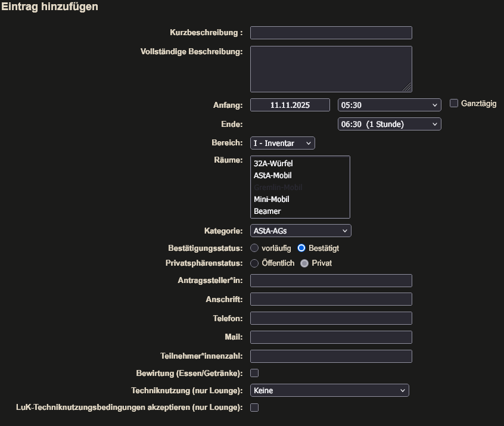
Task: Pick Mini-Mobil from the Räume list
Action: 272,199
